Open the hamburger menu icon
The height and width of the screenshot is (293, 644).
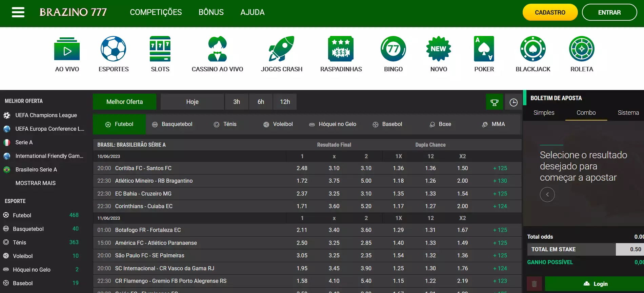(x=18, y=13)
